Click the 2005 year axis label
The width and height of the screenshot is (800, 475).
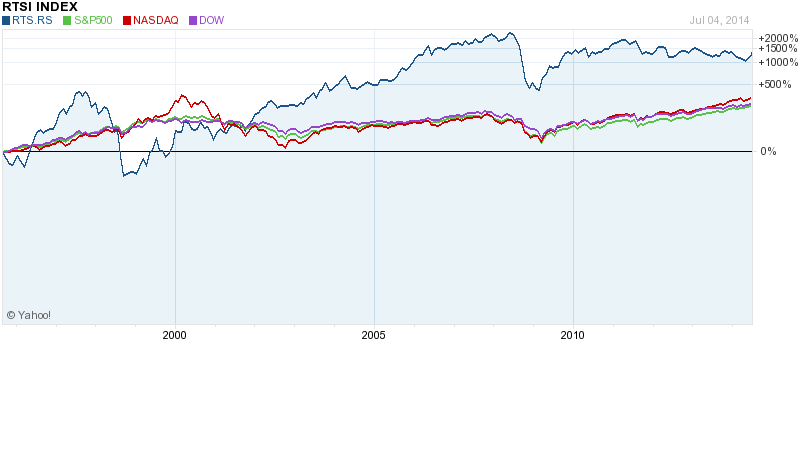373,335
